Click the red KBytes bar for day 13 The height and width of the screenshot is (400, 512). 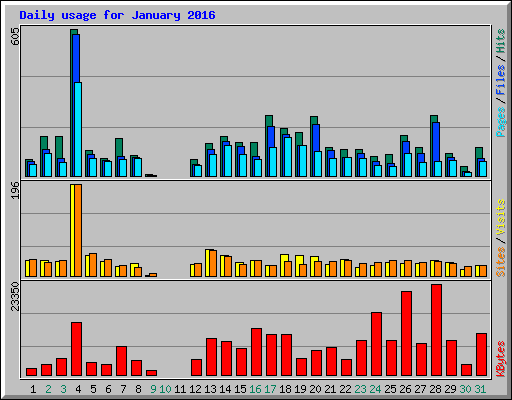coord(211,357)
